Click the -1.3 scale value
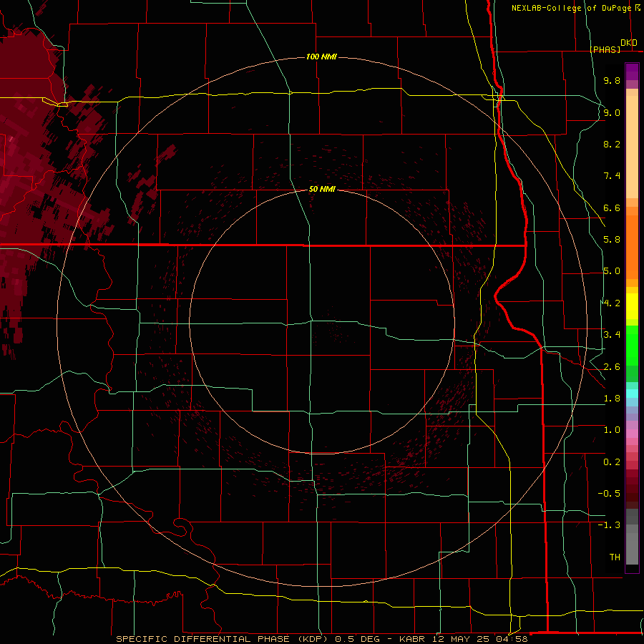Image resolution: width=644 pixels, height=644 pixels. pos(609,525)
